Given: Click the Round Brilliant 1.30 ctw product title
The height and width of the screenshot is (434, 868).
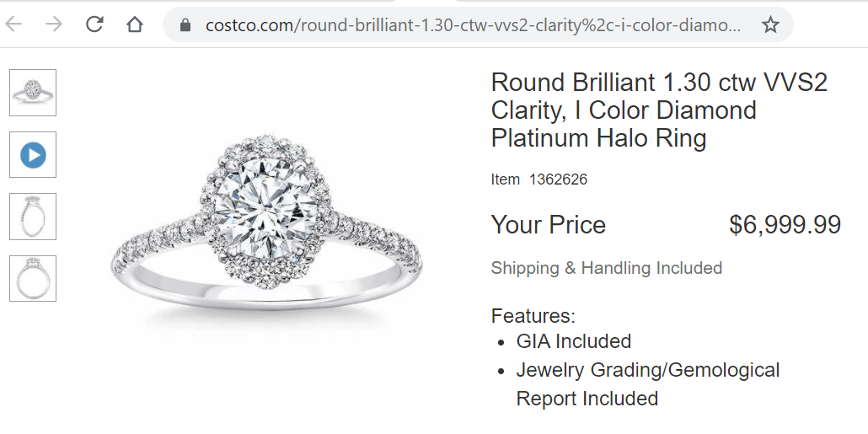Looking at the screenshot, I should pyautogui.click(x=659, y=110).
